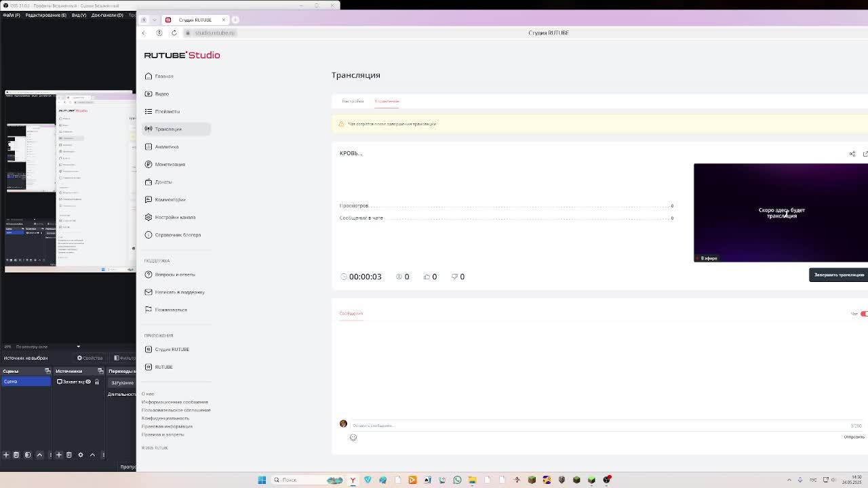Click the share icon above stream preview

click(x=852, y=154)
